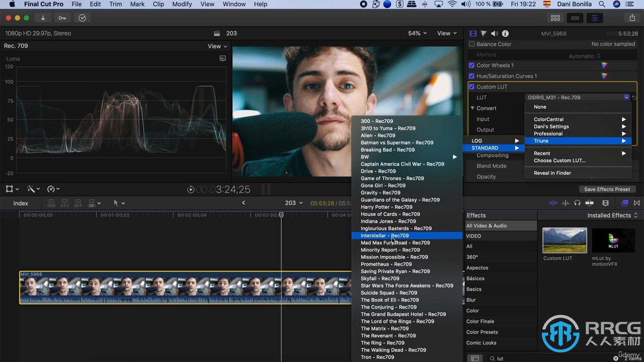The width and height of the screenshot is (644, 362).
Task: Show the transitions browser bowtie icon
Action: click(x=637, y=203)
